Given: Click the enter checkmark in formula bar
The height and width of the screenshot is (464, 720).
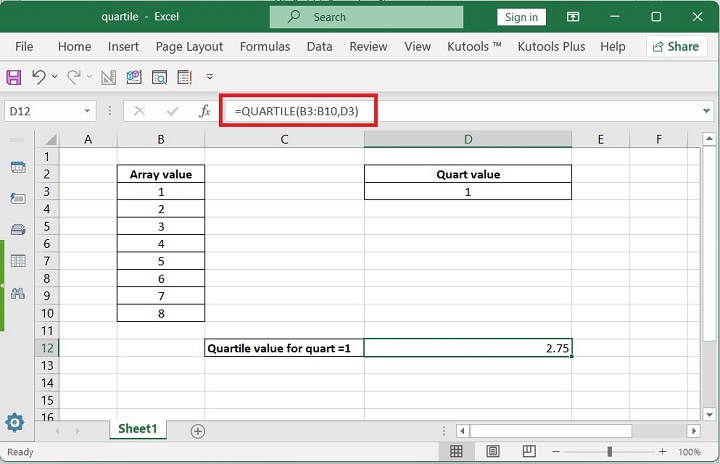Looking at the screenshot, I should (173, 111).
